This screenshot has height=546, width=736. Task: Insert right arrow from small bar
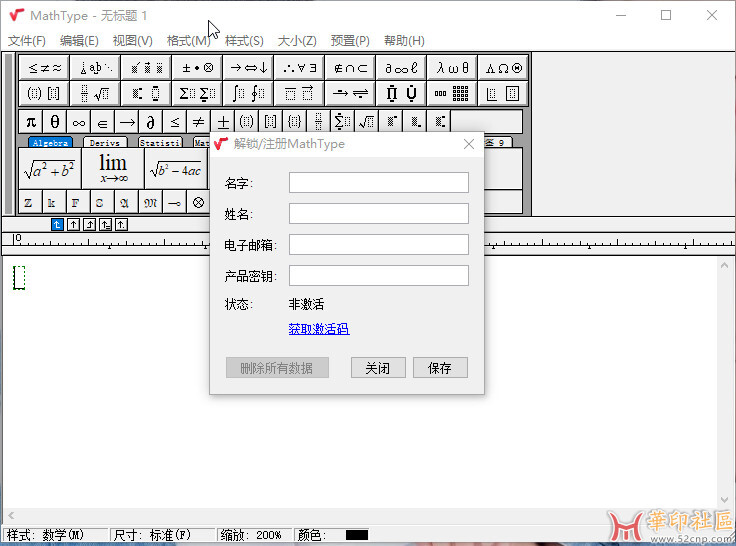[x=127, y=122]
